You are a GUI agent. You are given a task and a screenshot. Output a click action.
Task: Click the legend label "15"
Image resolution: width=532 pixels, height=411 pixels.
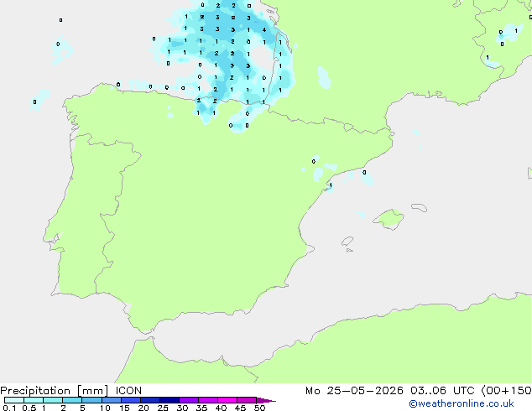[x=124, y=408]
